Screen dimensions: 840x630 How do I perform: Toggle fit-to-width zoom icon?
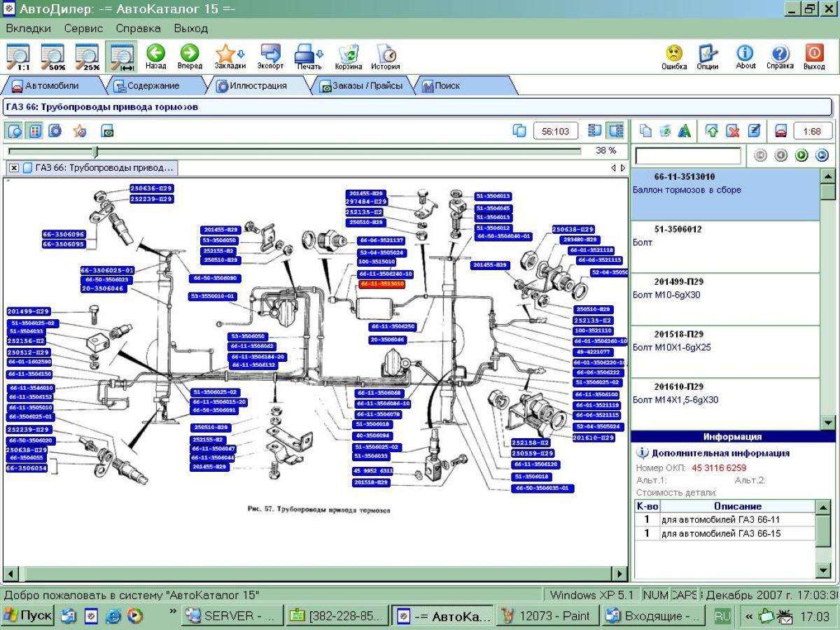click(x=122, y=57)
